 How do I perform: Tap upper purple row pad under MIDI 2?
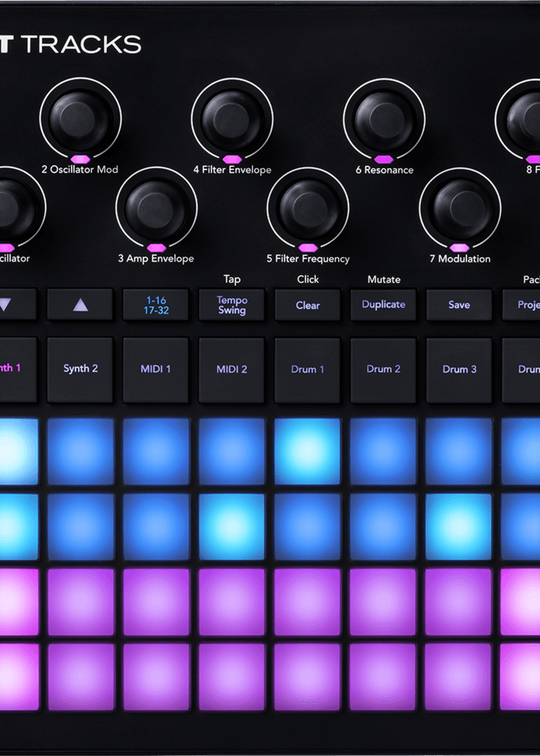click(x=232, y=602)
